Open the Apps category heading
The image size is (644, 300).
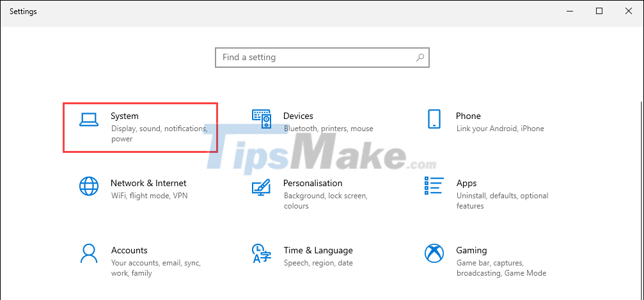coord(466,183)
